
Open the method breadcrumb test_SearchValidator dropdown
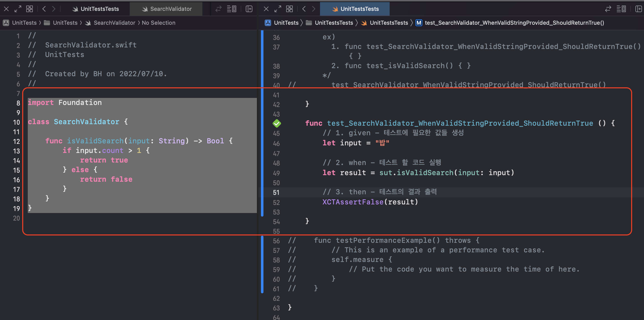click(514, 23)
